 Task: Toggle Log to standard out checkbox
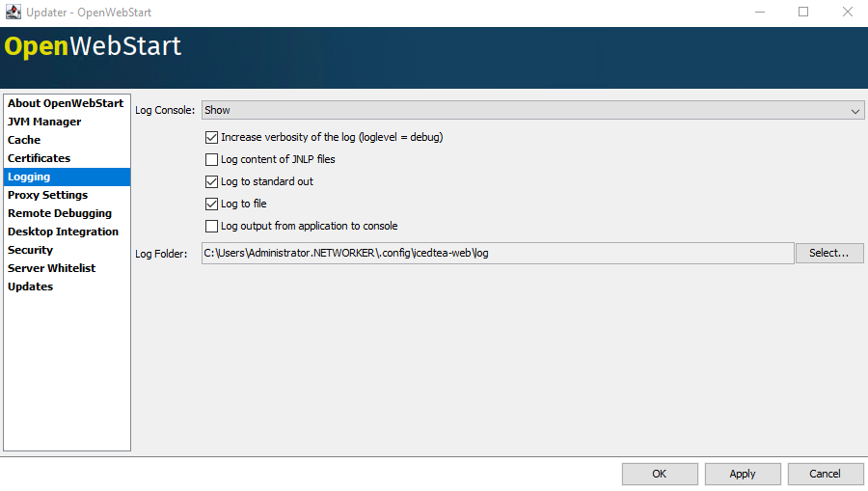click(x=212, y=181)
